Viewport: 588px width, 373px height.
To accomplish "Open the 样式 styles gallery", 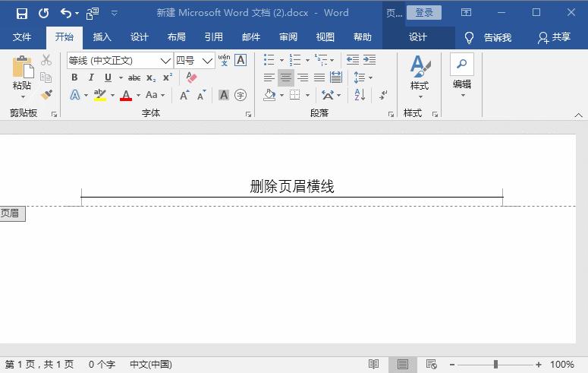I will (x=420, y=77).
